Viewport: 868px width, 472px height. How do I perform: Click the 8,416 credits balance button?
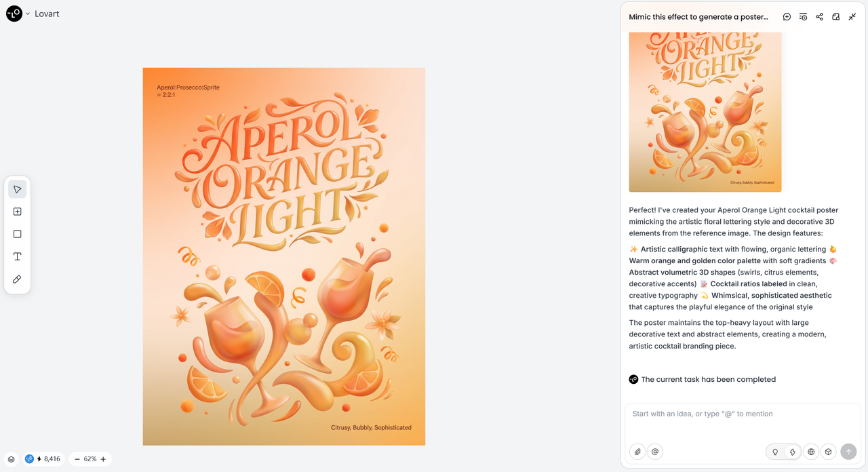[x=43, y=459]
